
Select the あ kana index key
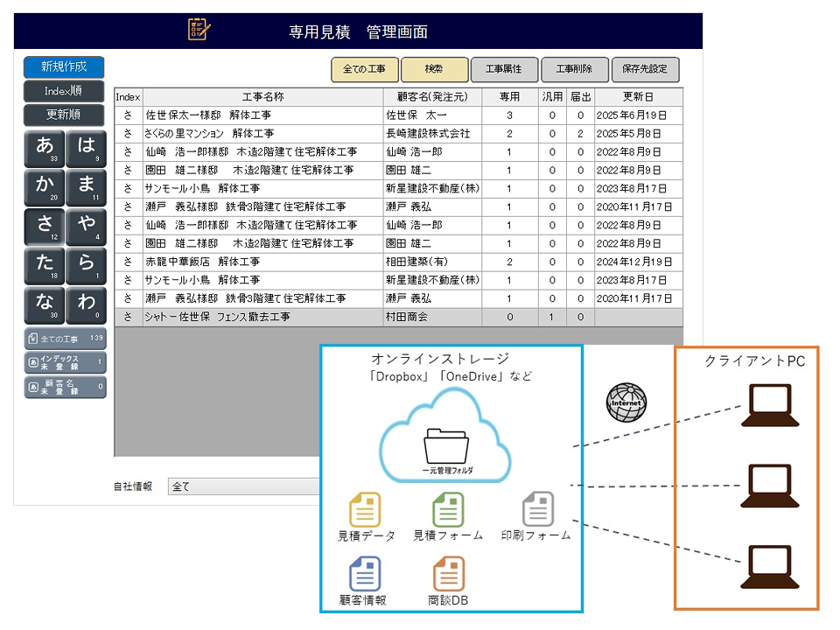tap(45, 149)
